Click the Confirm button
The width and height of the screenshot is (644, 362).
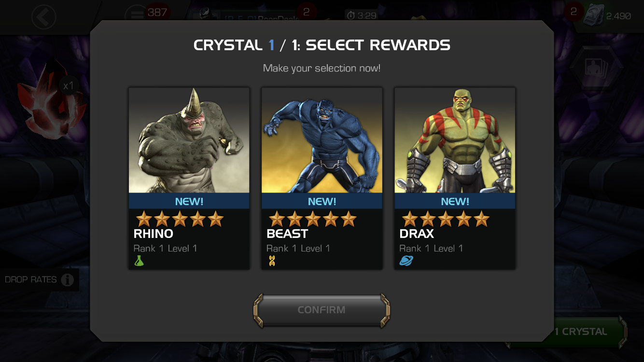pyautogui.click(x=322, y=310)
